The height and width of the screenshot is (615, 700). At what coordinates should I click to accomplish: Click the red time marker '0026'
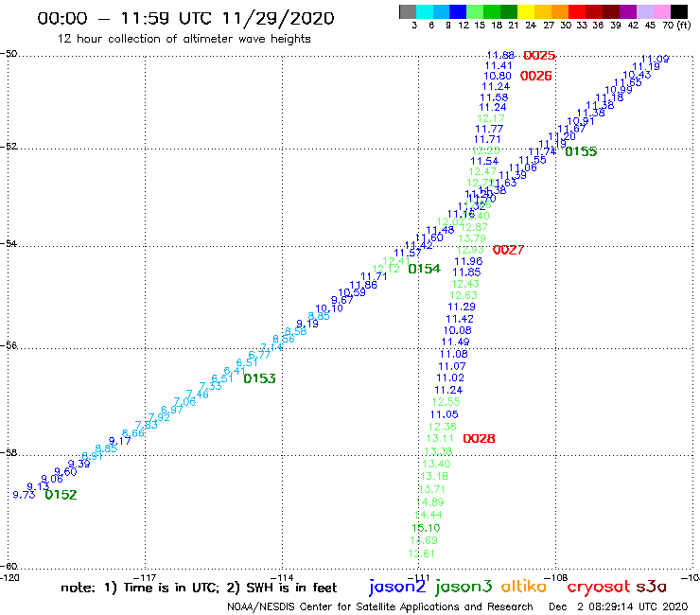(535, 76)
